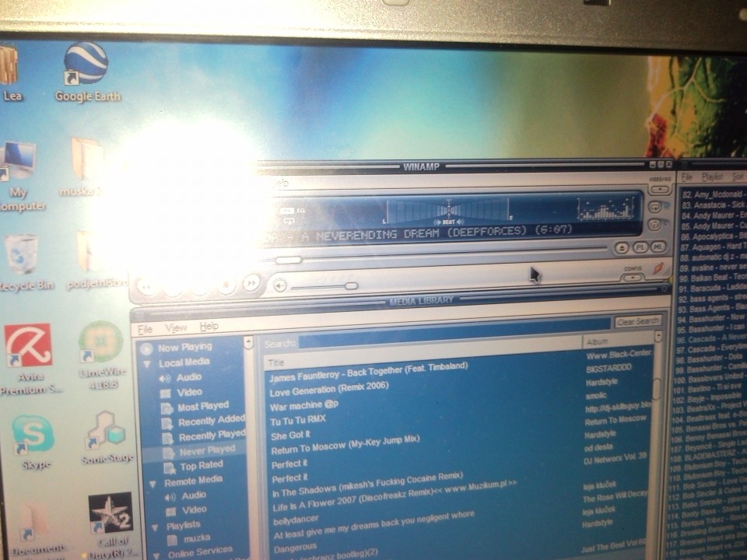Click Winamp next track button
Screen dimensions: 747x560
[x=251, y=283]
